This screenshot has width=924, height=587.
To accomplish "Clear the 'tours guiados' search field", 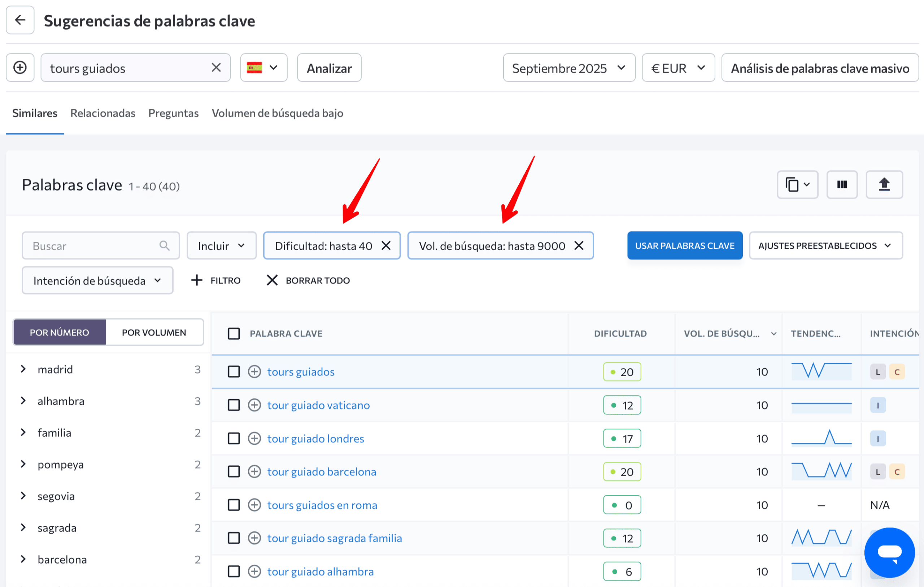I will [x=216, y=68].
